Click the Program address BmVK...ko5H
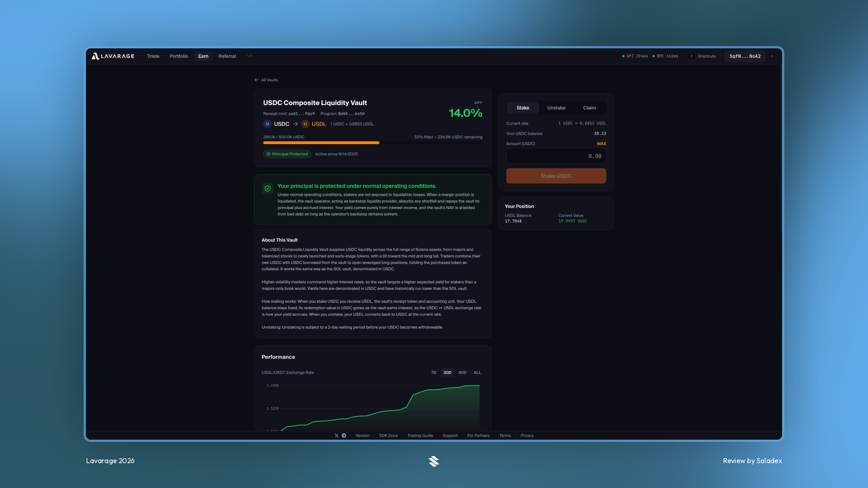Viewport: 868px width, 488px height. pyautogui.click(x=351, y=114)
